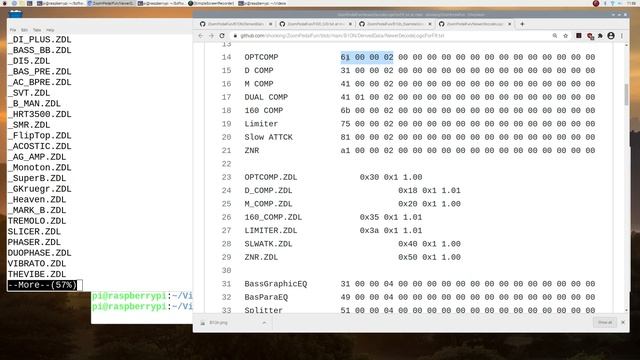Screen dimensions: 640x360
Task: Click the Wi-Fi tray icon
Action: (612, 3)
